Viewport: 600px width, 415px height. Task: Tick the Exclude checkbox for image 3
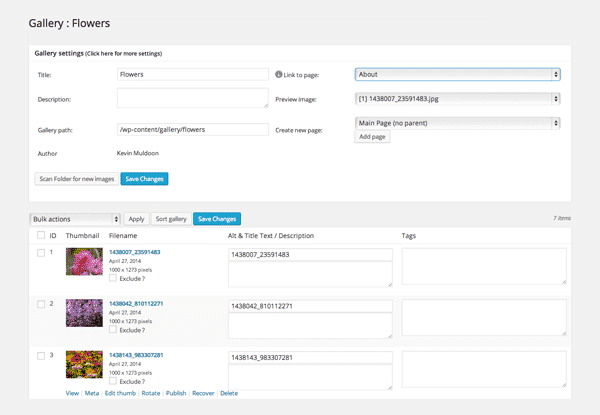(113, 381)
